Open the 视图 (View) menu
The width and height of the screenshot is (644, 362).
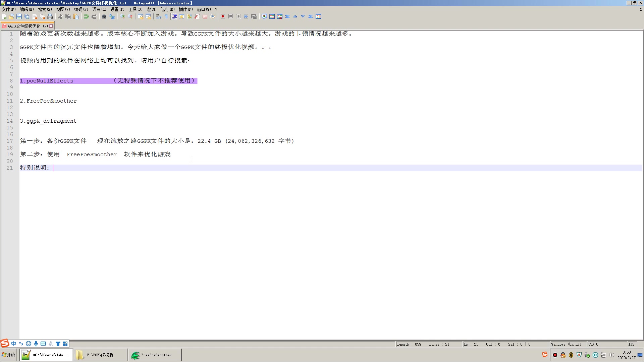63,9
